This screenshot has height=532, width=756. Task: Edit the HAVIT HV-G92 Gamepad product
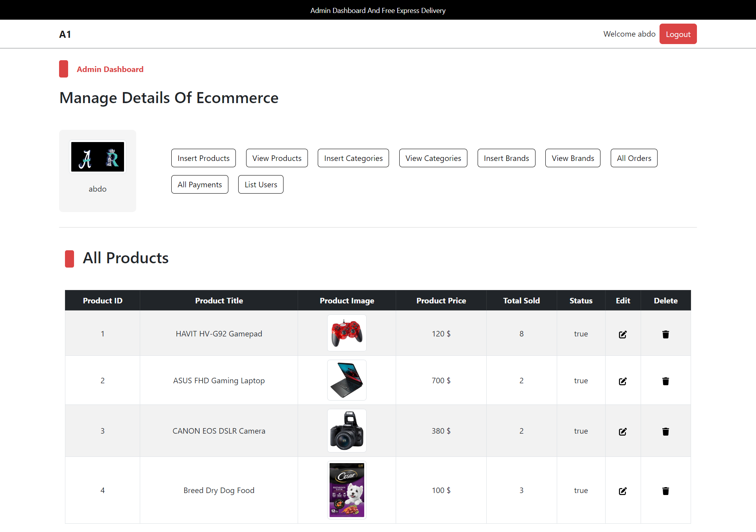coord(623,334)
